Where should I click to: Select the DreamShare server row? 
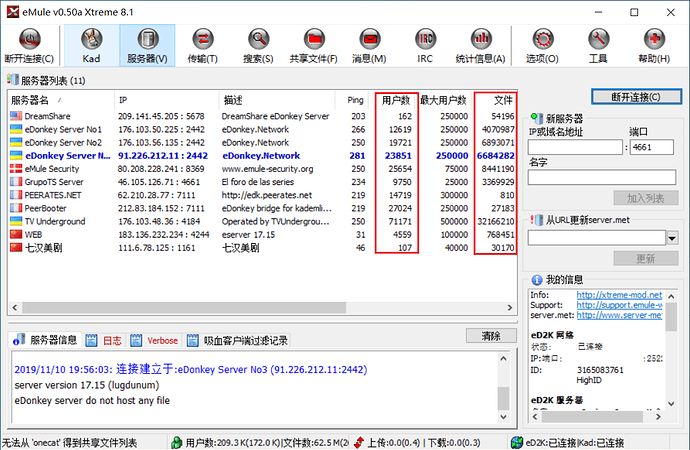pos(262,116)
